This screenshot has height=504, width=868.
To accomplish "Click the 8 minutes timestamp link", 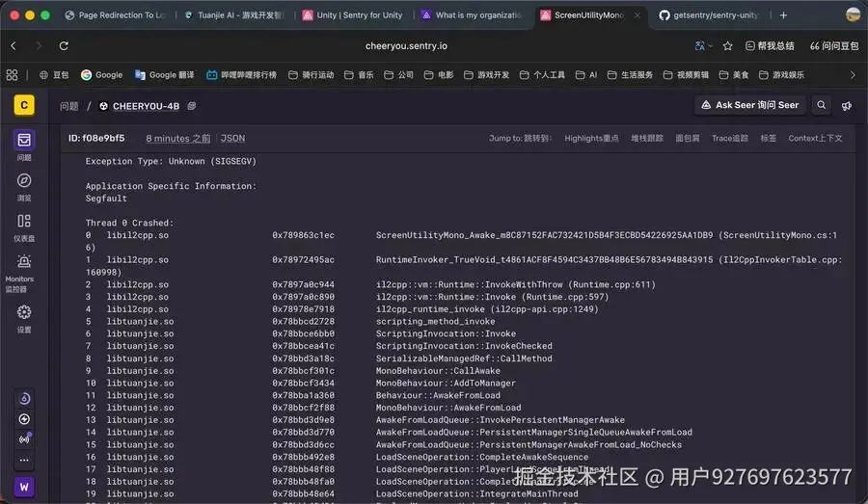I will pos(177,139).
